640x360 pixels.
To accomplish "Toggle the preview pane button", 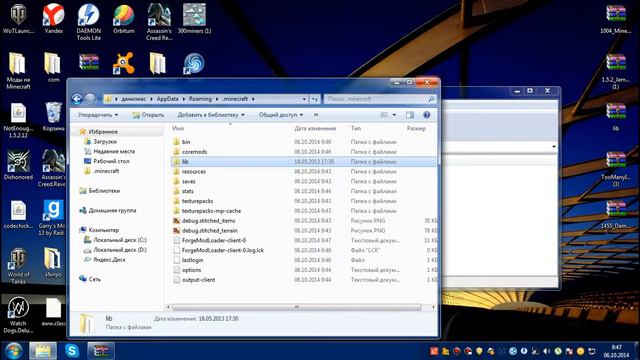I will [x=410, y=115].
